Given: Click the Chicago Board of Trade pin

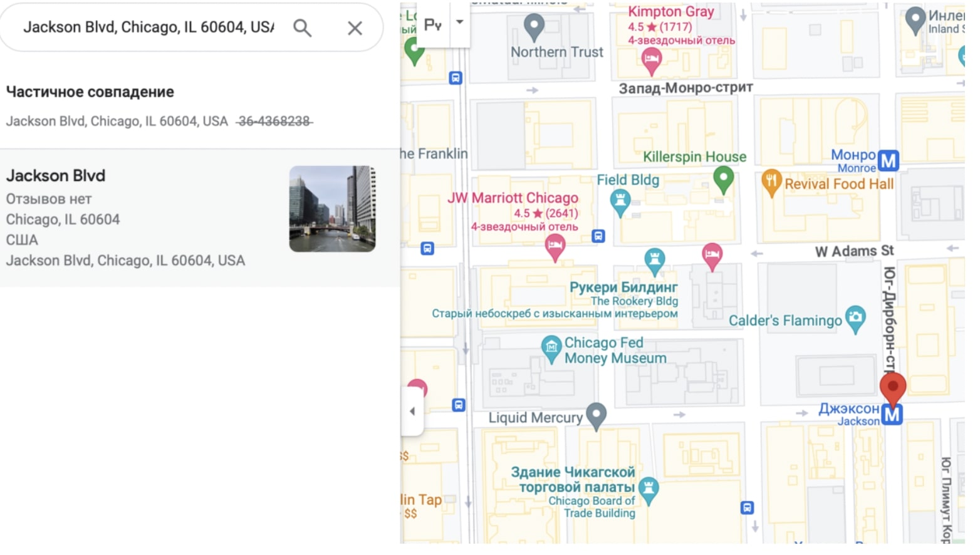Looking at the screenshot, I should (x=649, y=491).
